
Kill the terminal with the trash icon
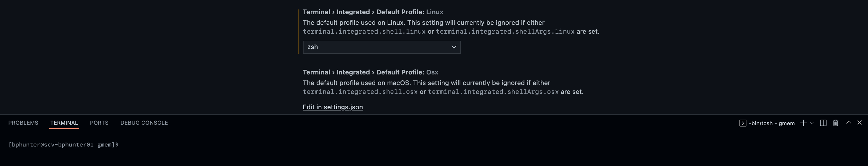tap(836, 123)
